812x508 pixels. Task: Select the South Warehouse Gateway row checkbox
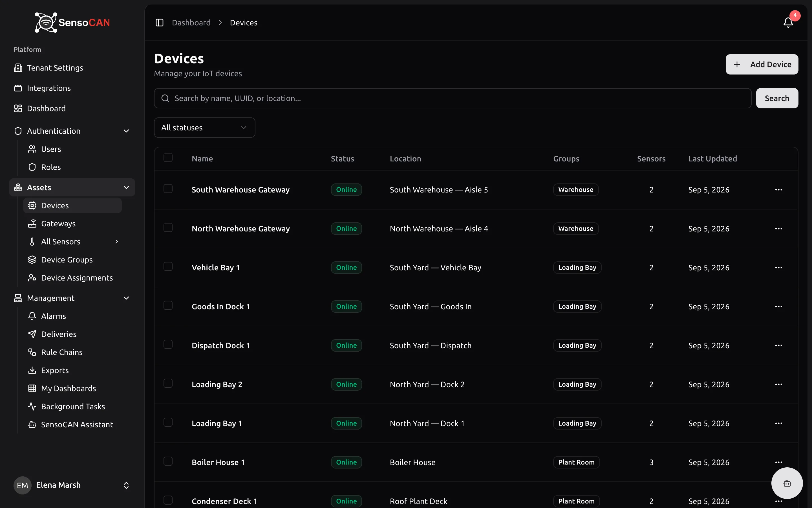[168, 189]
